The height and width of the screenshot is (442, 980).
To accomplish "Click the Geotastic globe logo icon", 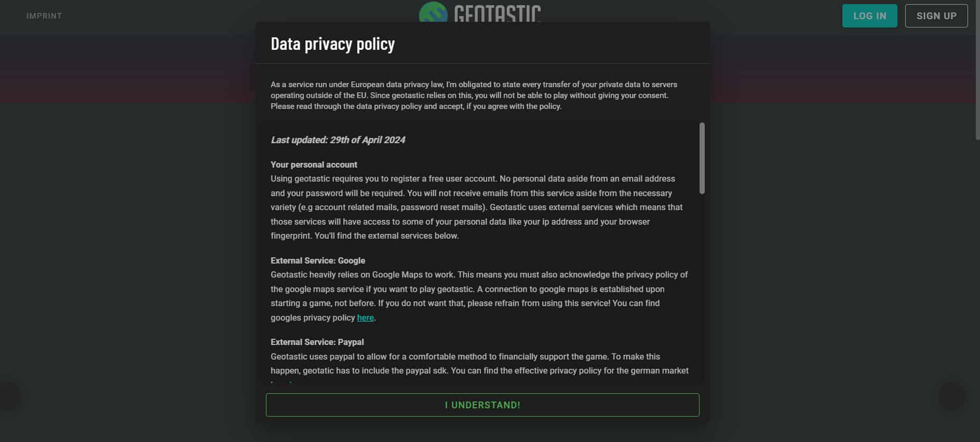I will [433, 12].
